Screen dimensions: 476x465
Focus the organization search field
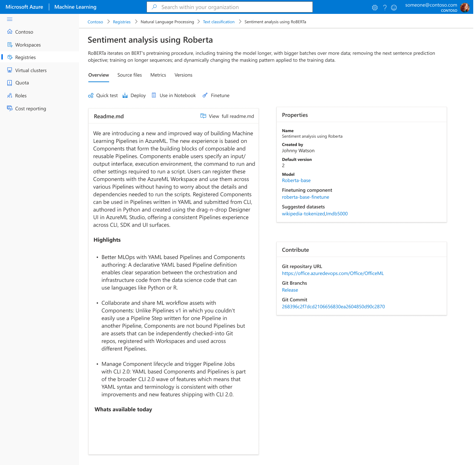click(230, 7)
